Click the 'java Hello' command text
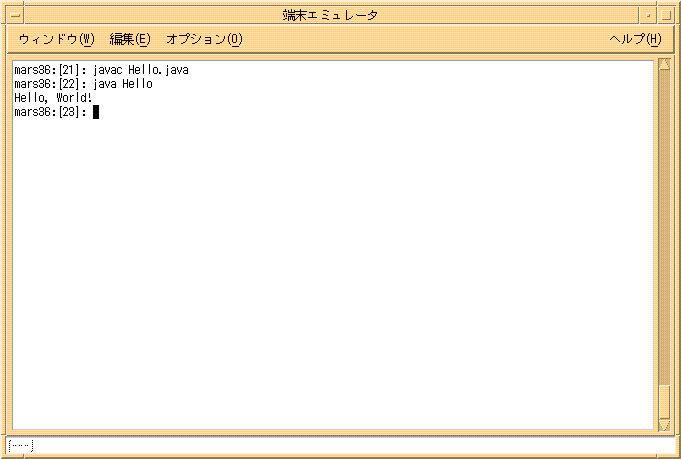 pyautogui.click(x=122, y=85)
